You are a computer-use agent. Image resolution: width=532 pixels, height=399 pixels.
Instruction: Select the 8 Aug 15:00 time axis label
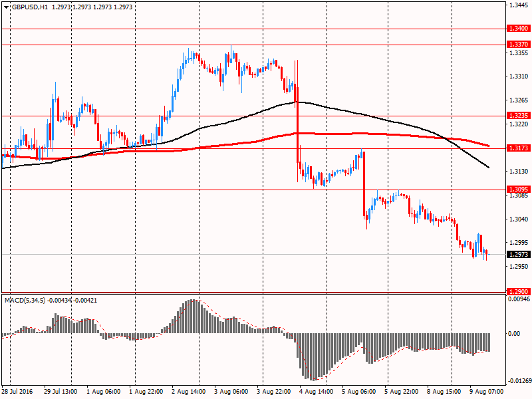click(x=444, y=392)
